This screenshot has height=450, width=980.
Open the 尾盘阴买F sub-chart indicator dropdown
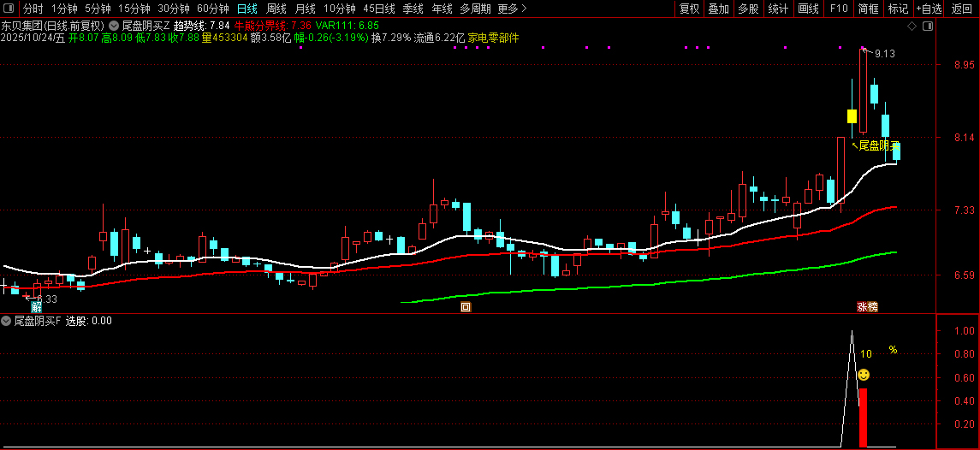[x=6, y=321]
